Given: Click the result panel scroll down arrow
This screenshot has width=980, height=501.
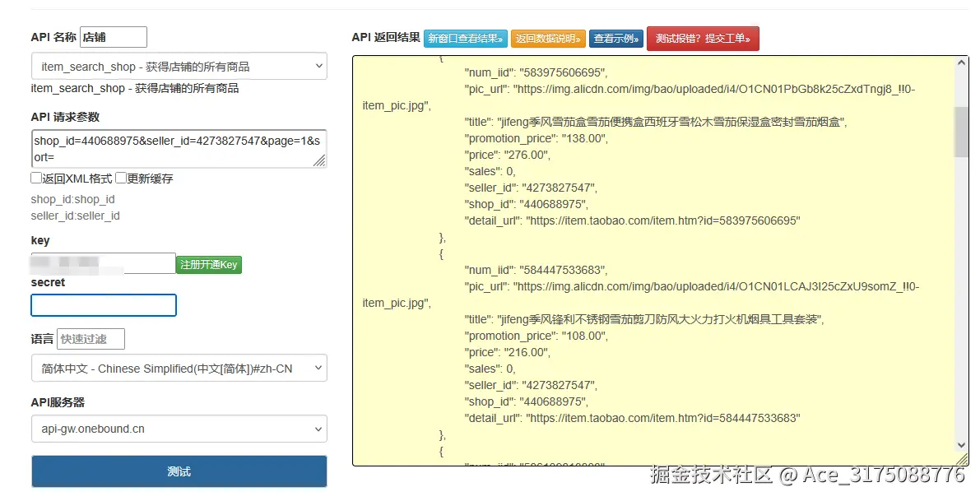Looking at the screenshot, I should (x=961, y=445).
